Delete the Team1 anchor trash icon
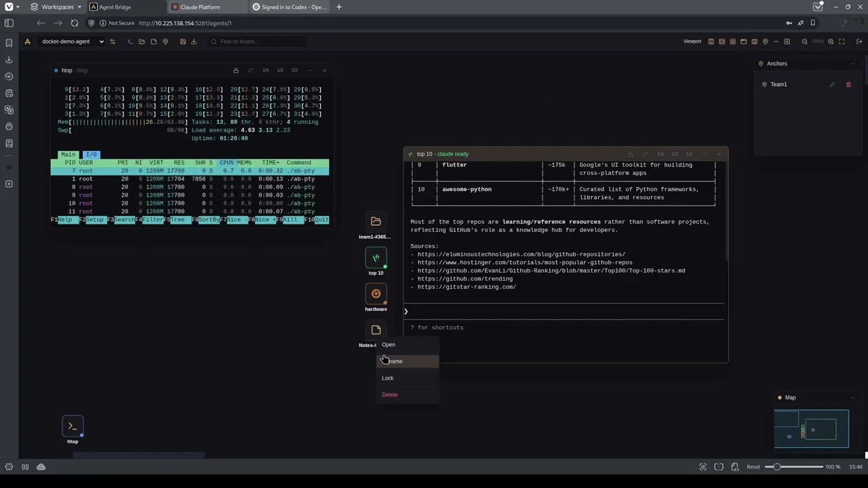This screenshot has height=488, width=868. coord(848,85)
